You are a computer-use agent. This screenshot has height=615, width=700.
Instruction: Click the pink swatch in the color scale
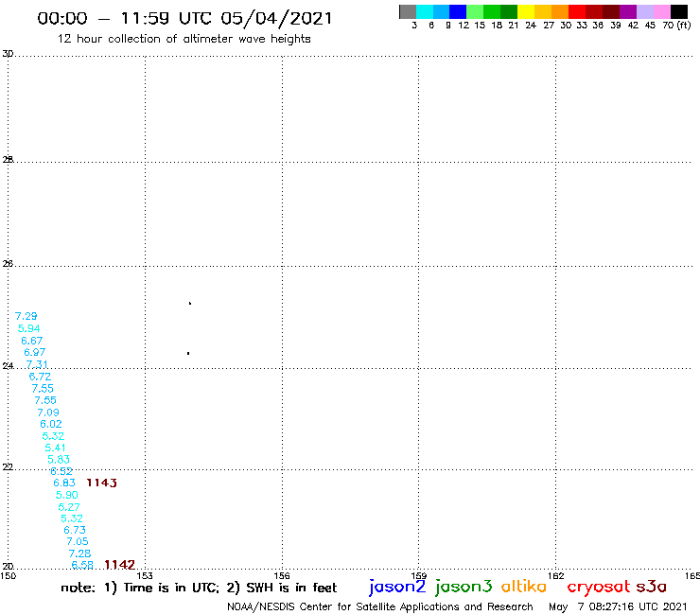point(661,11)
